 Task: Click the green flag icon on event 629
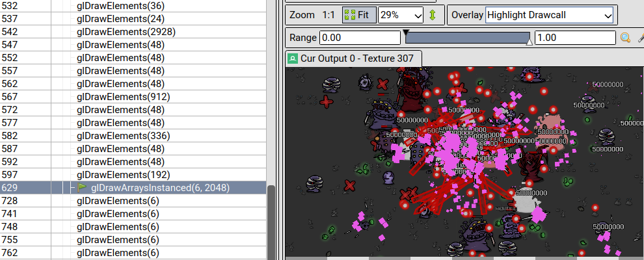[83, 187]
